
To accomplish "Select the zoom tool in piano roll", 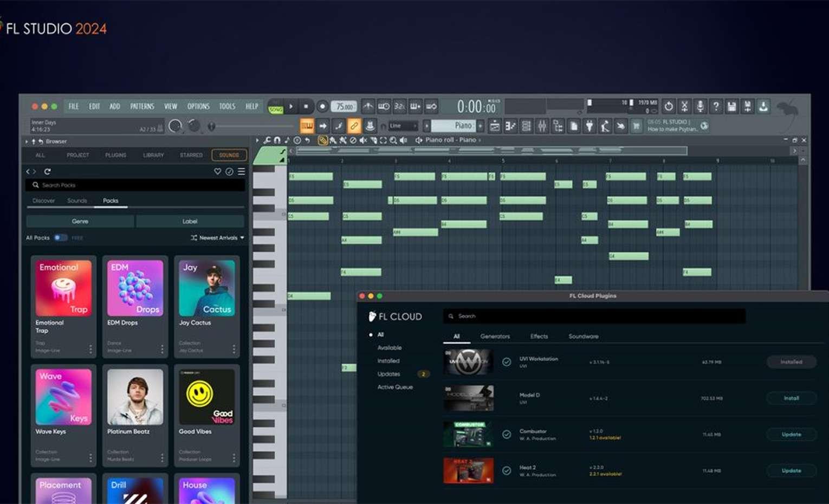I will (393, 140).
